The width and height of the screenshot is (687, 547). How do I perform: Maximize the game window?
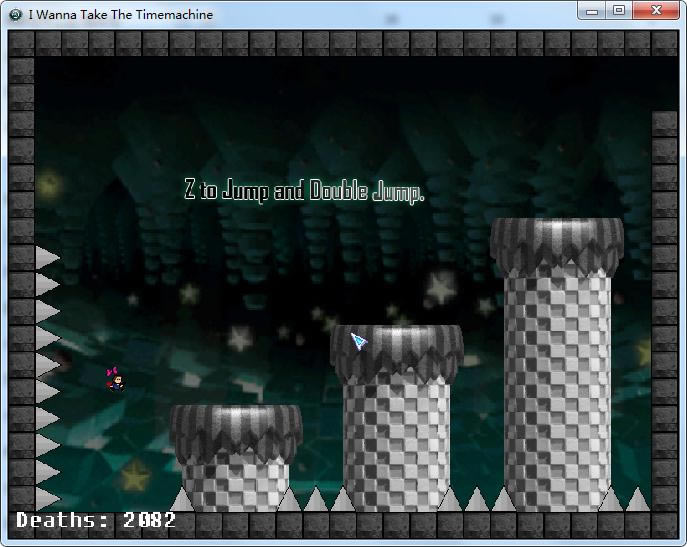[619, 11]
